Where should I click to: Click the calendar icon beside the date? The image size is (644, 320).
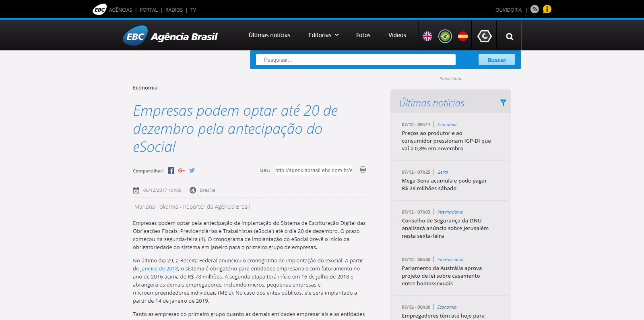[136, 190]
